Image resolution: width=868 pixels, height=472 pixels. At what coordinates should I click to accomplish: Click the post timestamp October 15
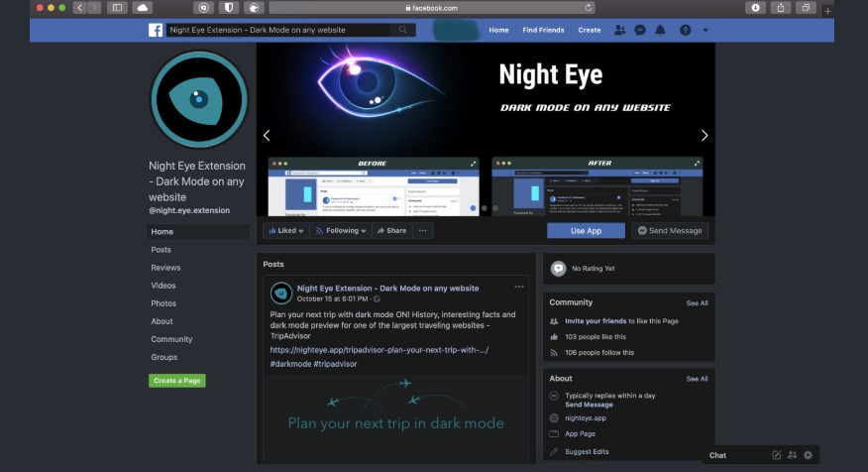[x=332, y=298]
